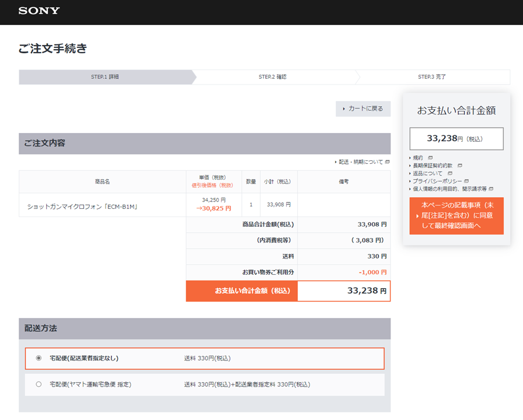Open the external-link icon after 配送・納期について
Screen dimensions: 523x420
pos(387,162)
